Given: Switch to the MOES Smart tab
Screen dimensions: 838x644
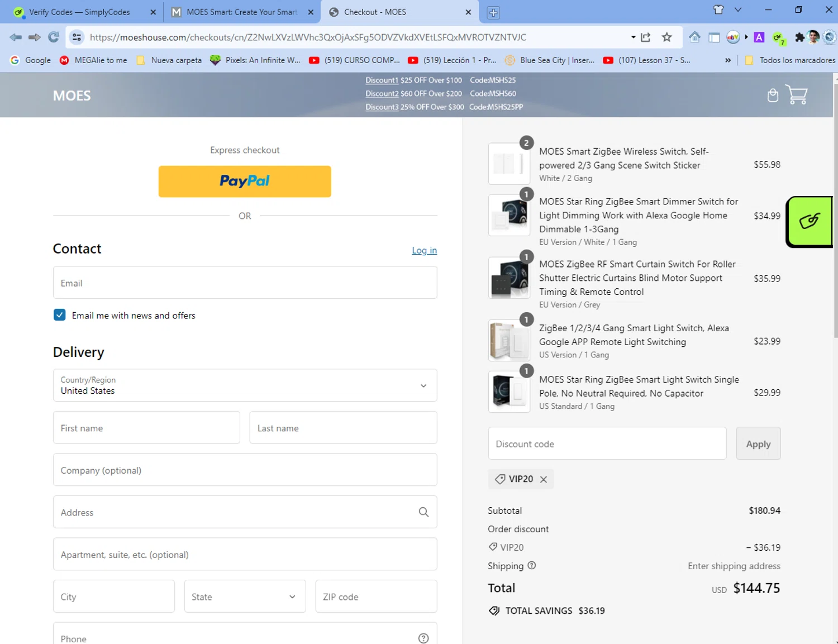Looking at the screenshot, I should tap(242, 12).
